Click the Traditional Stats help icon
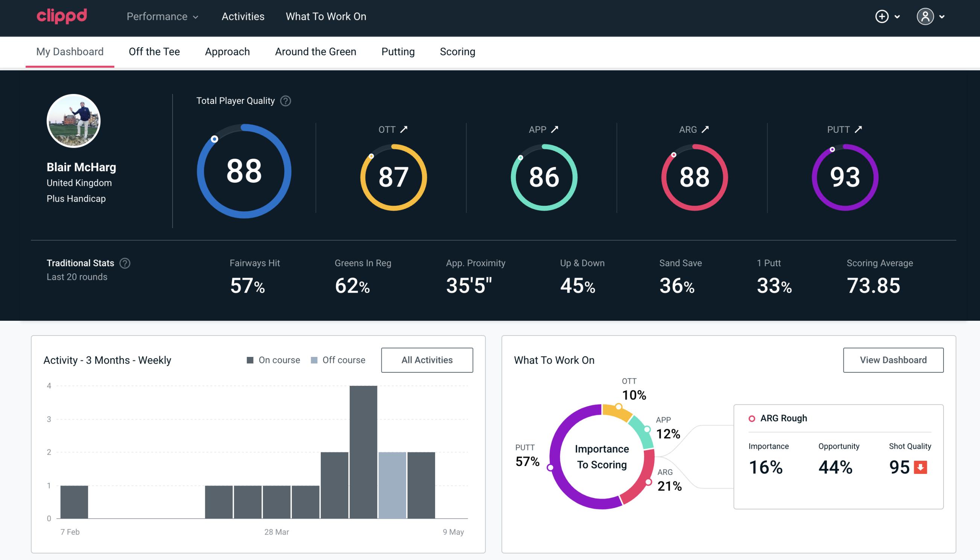The image size is (980, 560). pyautogui.click(x=124, y=263)
